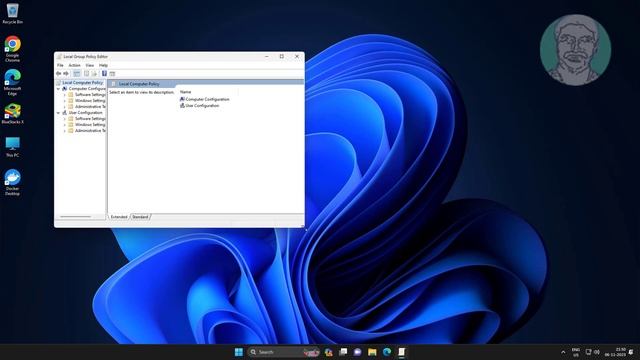Click horizontal scrollbar of tree pane
This screenshot has width=640, height=360.
click(x=76, y=216)
